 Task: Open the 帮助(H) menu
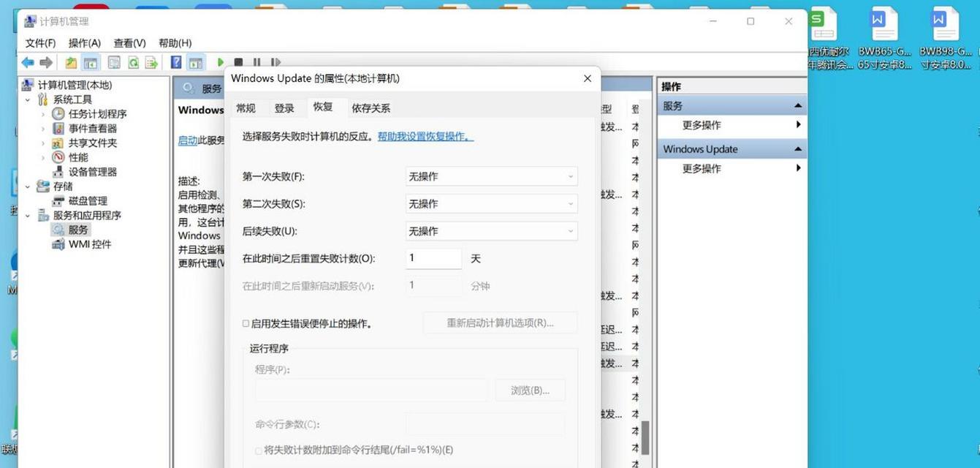175,43
